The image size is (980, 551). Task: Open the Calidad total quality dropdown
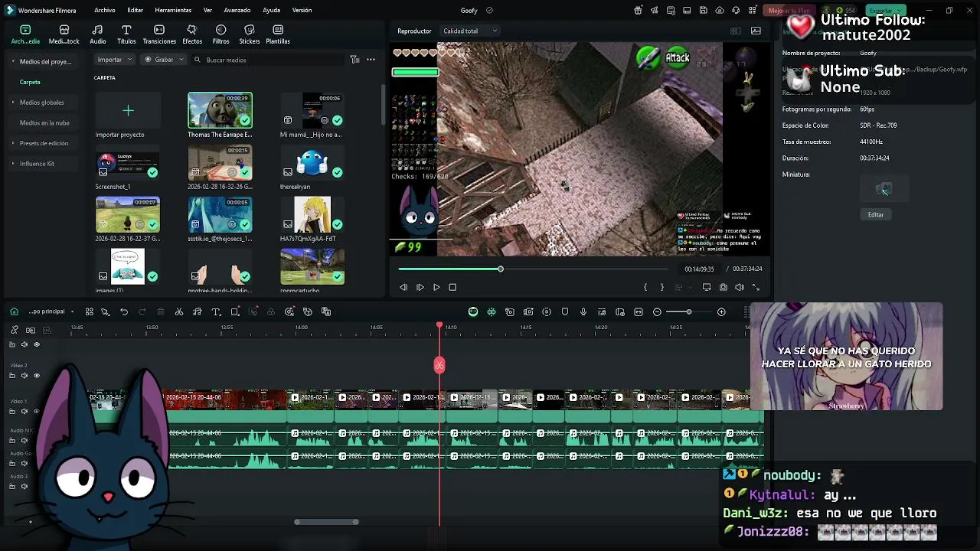coord(470,31)
